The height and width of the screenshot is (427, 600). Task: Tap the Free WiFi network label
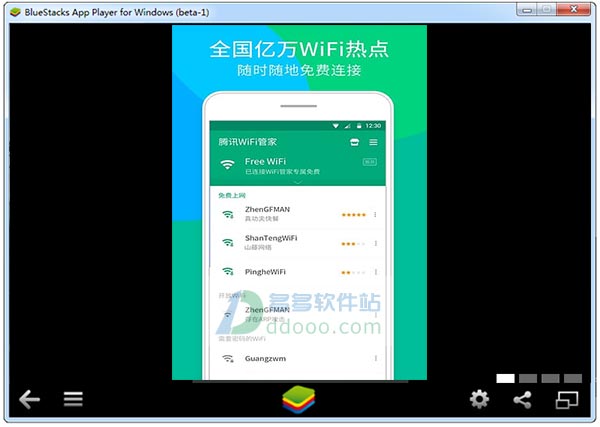(265, 161)
